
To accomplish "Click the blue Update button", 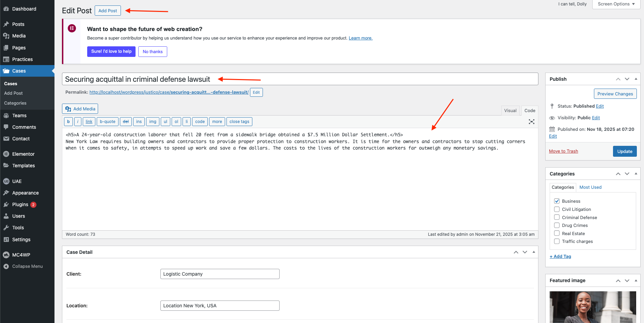I will [625, 151].
